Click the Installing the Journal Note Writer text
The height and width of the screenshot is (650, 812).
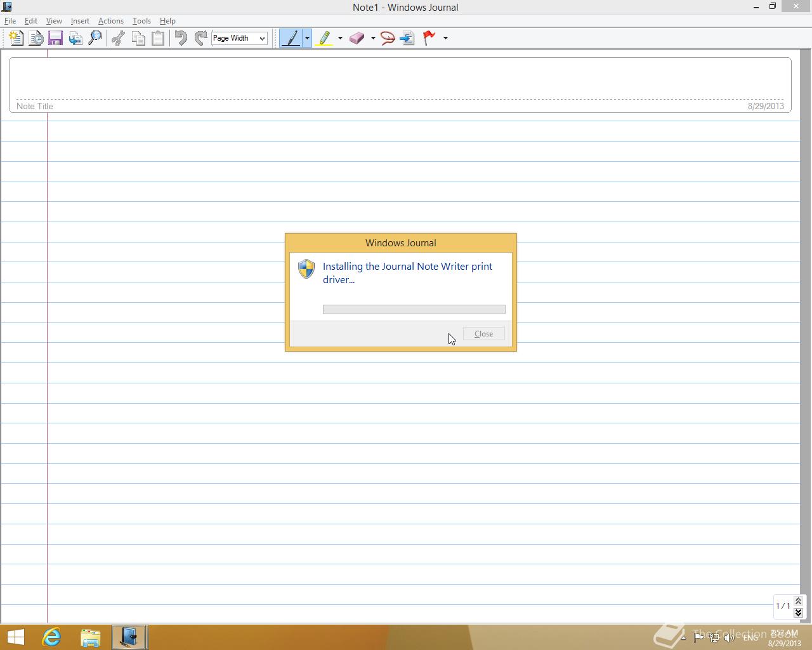pos(407,273)
